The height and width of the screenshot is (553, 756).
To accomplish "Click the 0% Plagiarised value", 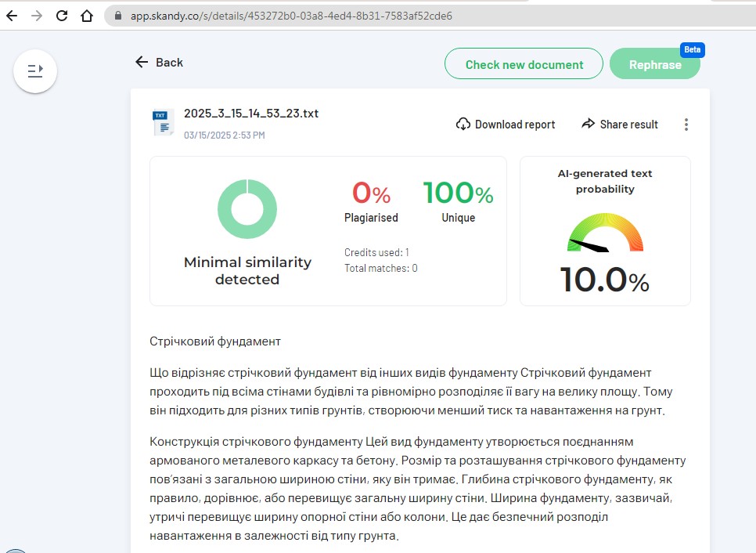I will (x=371, y=193).
